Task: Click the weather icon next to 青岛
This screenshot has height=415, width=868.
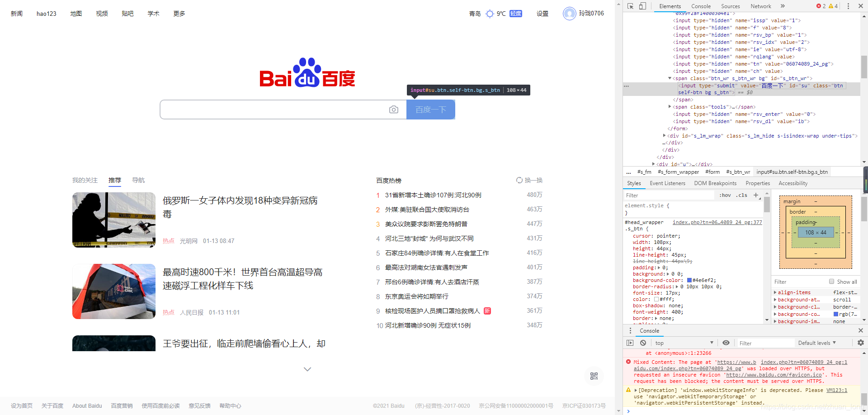Action: [490, 14]
